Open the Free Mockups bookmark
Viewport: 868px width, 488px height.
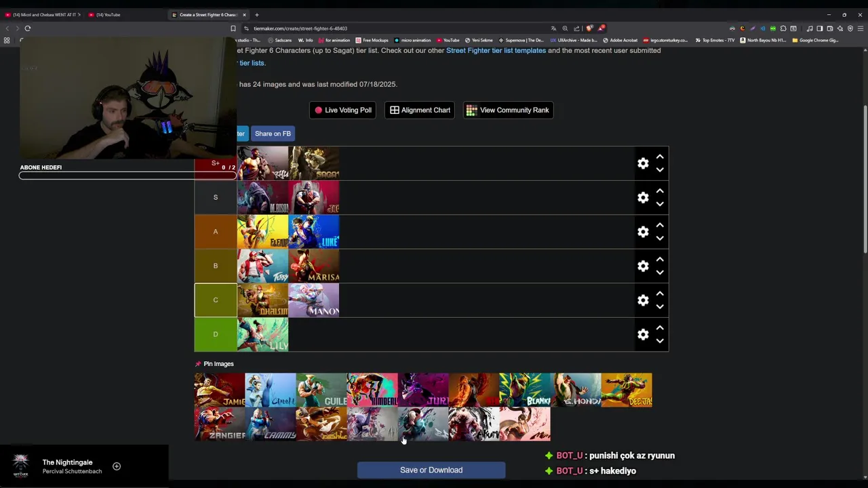click(372, 40)
